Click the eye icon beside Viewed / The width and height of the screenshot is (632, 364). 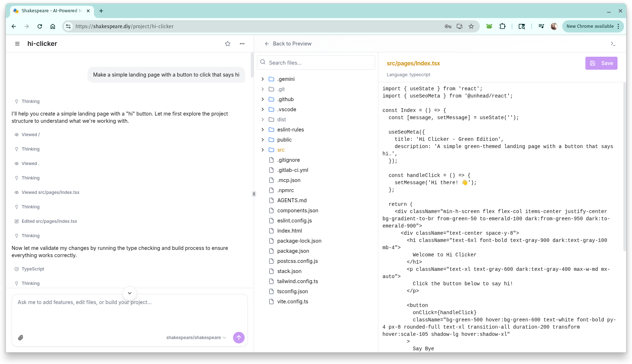(16, 134)
